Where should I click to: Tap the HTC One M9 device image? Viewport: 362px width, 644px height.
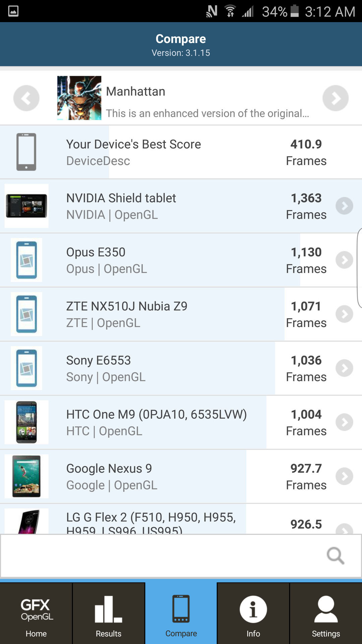pos(26,422)
